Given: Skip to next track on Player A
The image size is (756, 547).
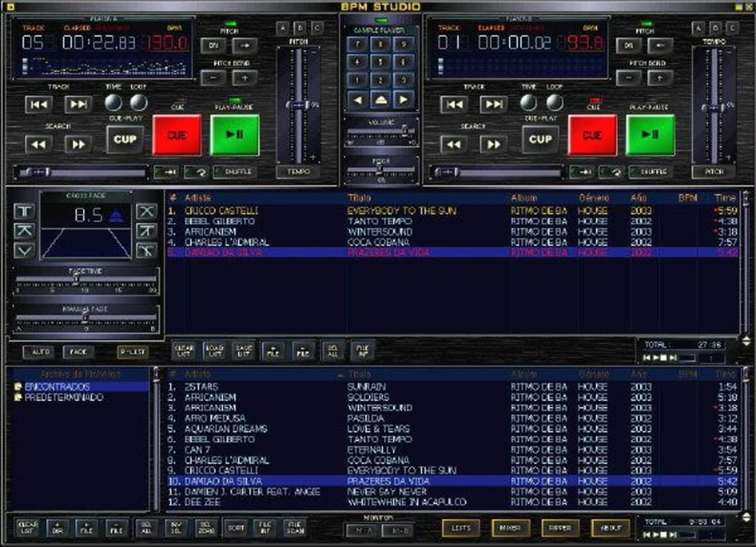Looking at the screenshot, I should 78,105.
